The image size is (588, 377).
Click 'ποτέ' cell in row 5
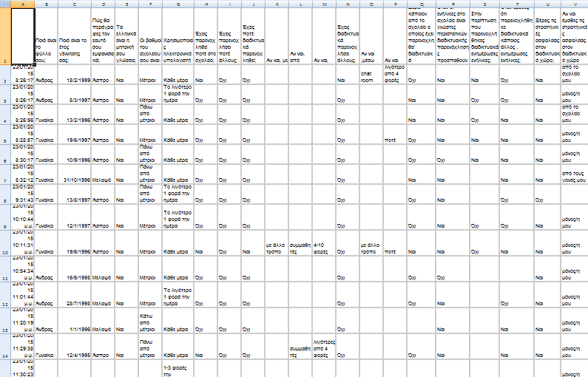coord(395,134)
